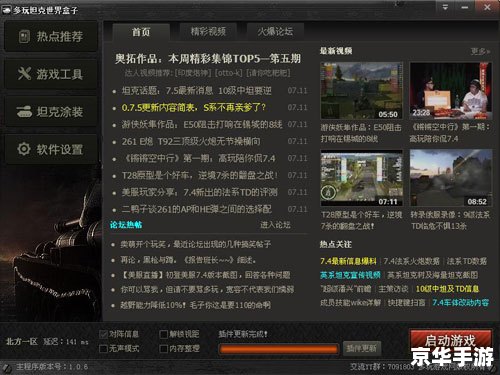Image resolution: width=500 pixels, height=375 pixels.
Task: Click the 插件更新 button
Action: [x=362, y=349]
